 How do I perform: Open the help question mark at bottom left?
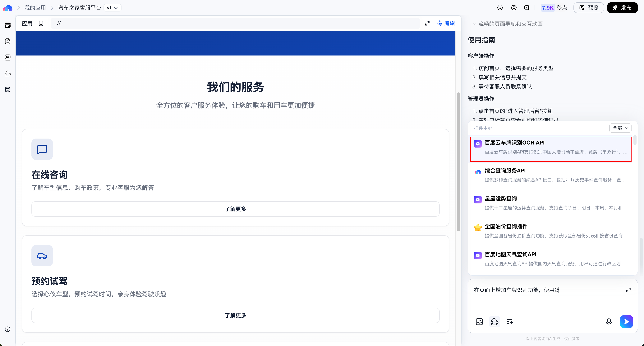tap(7, 329)
